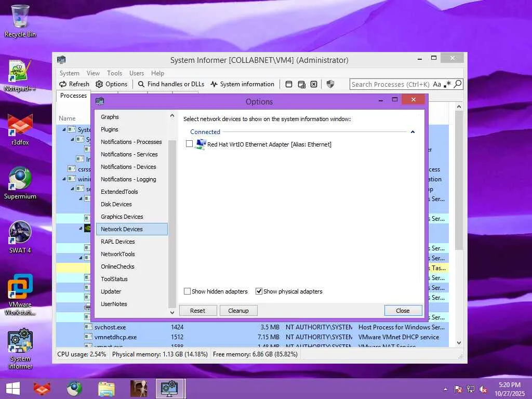Select ExtendedTools section
The height and width of the screenshot is (399, 532).
coord(131,192)
